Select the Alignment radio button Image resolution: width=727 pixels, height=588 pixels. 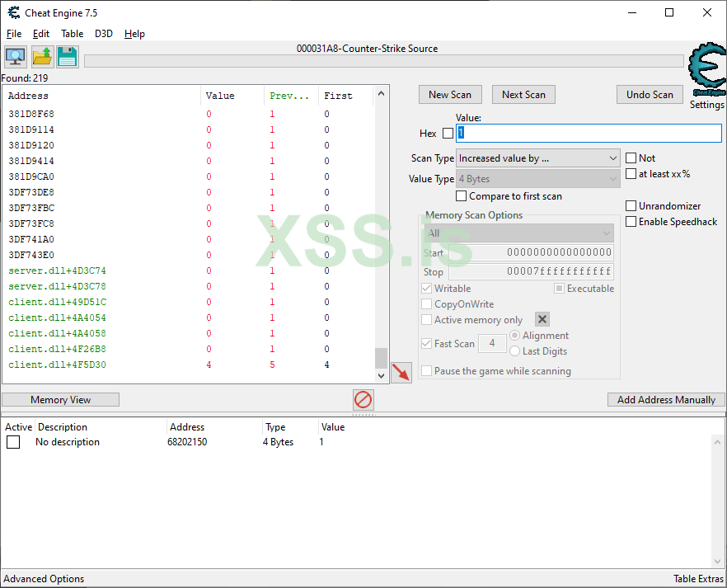point(514,336)
